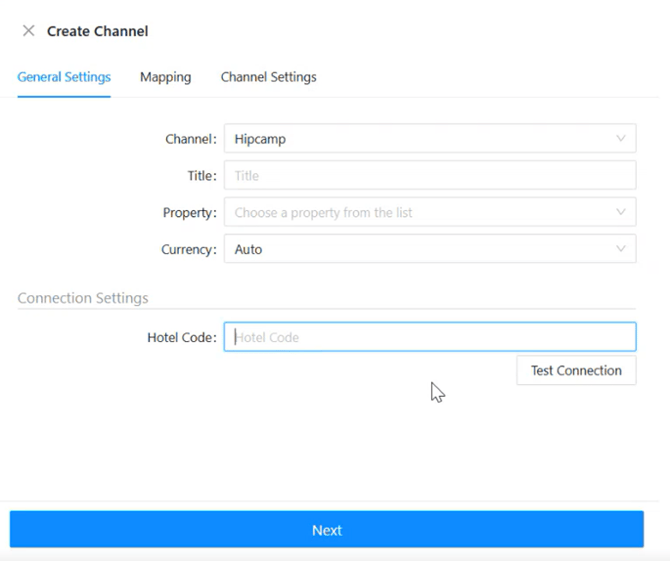Close the Create Channel dialog
Screen dimensions: 670x561
tap(28, 31)
